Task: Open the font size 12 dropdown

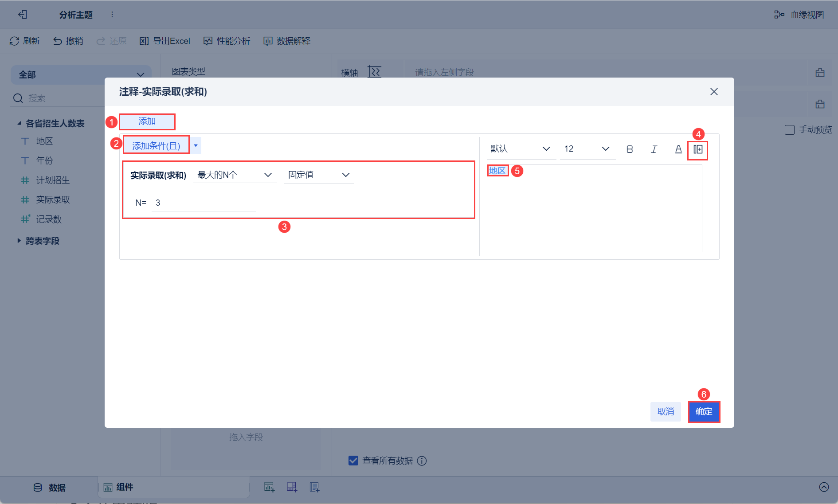Action: (587, 149)
